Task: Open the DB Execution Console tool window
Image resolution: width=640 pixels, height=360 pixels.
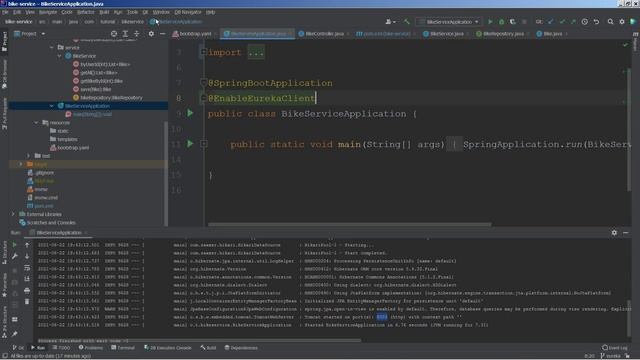Action: coord(168,348)
